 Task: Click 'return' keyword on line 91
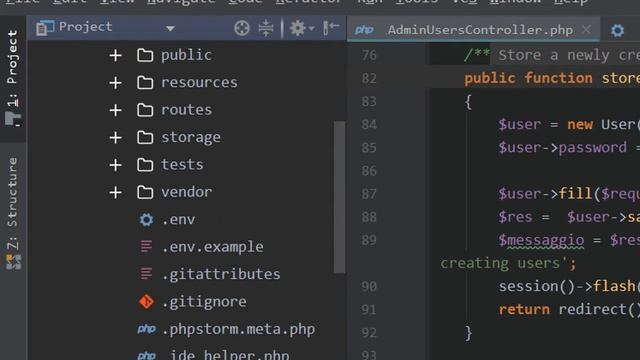(524, 310)
